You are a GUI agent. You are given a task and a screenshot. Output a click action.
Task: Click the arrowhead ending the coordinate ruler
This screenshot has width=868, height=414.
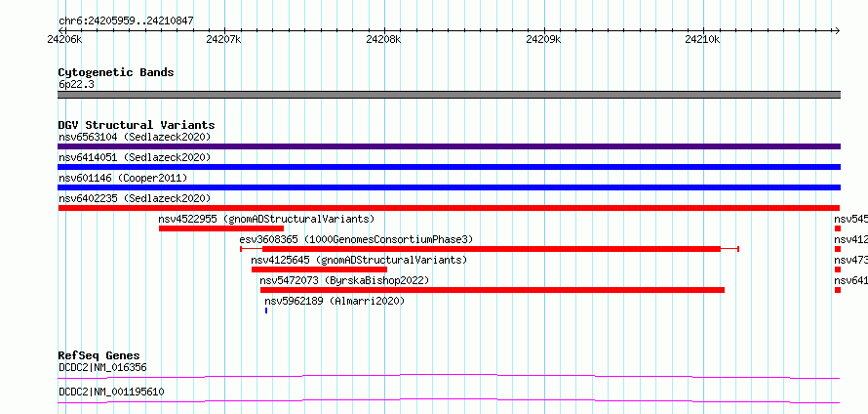[837, 30]
